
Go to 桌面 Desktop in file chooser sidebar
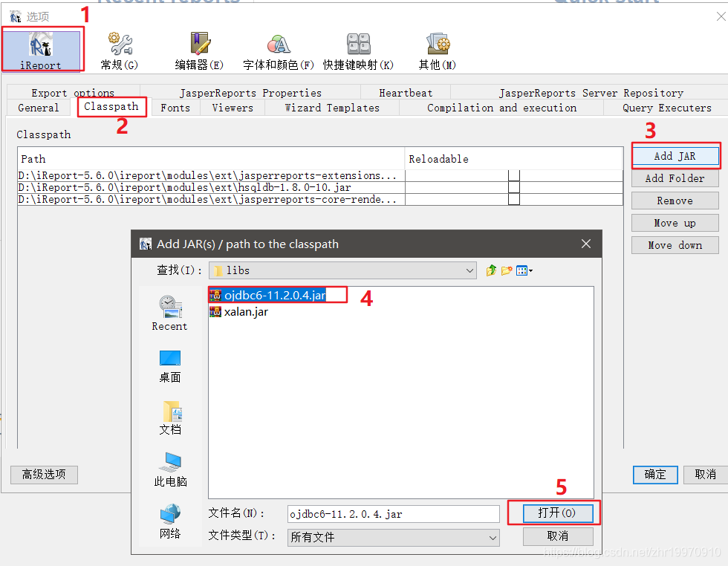[x=169, y=366]
